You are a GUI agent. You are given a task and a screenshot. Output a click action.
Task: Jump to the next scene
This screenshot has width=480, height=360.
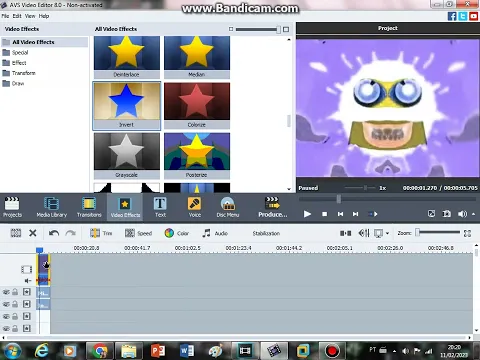coord(373,214)
